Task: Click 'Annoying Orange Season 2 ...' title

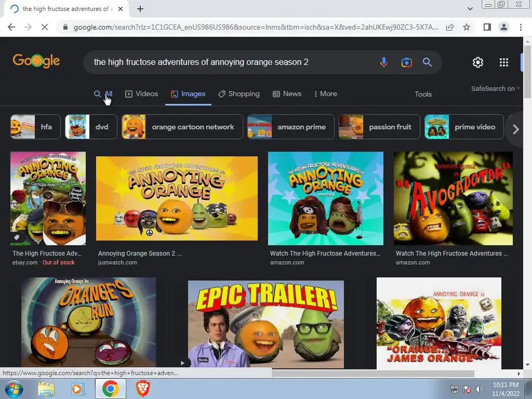Action: pos(140,254)
